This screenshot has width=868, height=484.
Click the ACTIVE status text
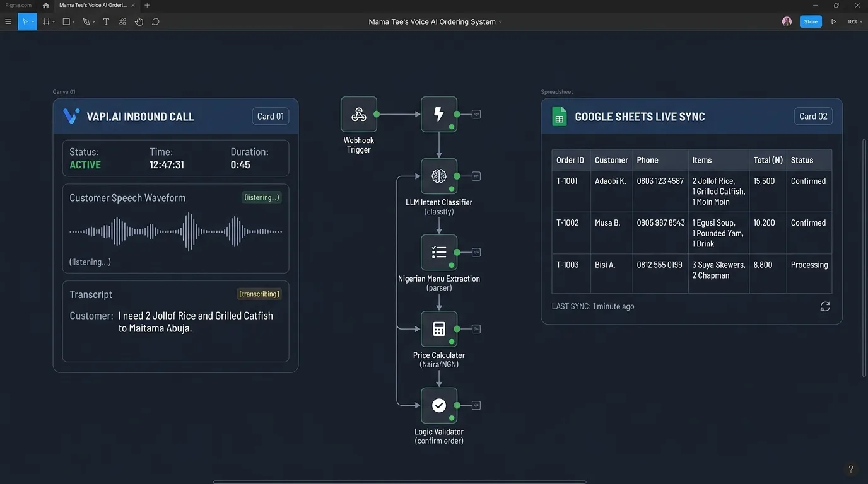point(85,164)
